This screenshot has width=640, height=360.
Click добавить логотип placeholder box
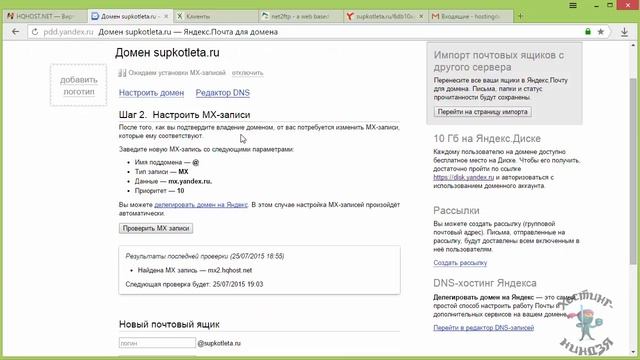(x=78, y=85)
